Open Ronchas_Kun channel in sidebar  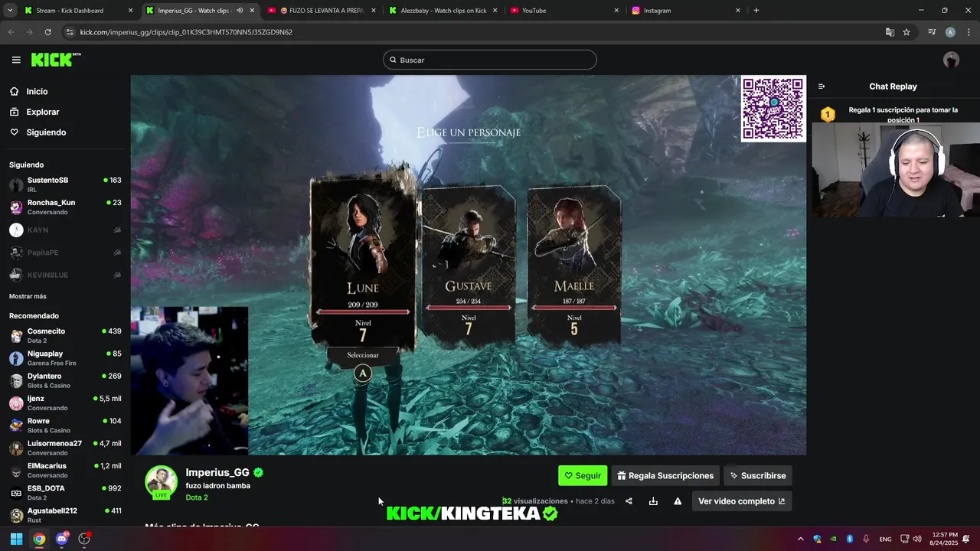pyautogui.click(x=65, y=207)
